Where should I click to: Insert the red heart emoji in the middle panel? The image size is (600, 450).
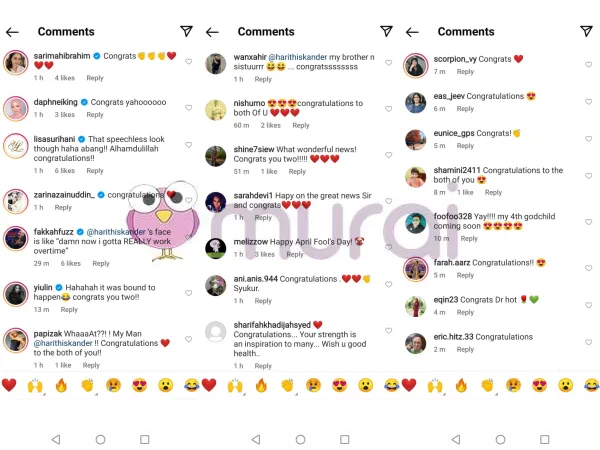pos(209,385)
